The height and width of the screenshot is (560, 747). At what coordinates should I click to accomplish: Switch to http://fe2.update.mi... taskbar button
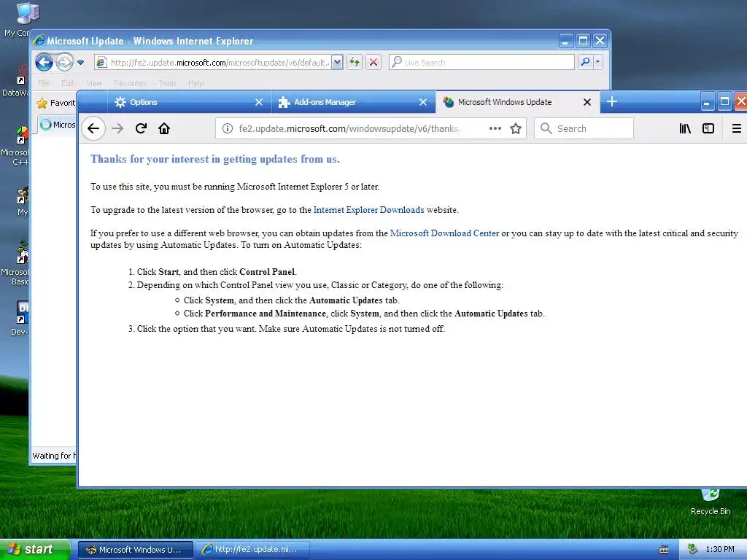252,550
